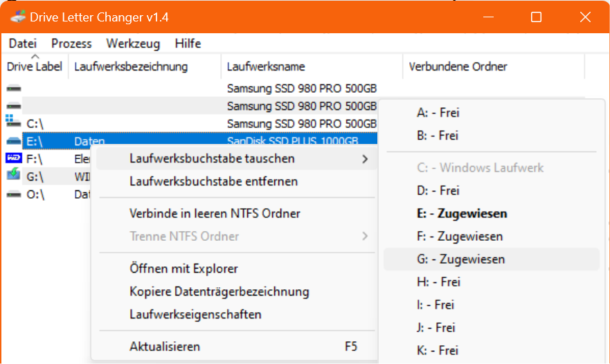Click the E:\ label in the highlighted row
Viewport: 610px width, 364px height.
pyautogui.click(x=35, y=142)
